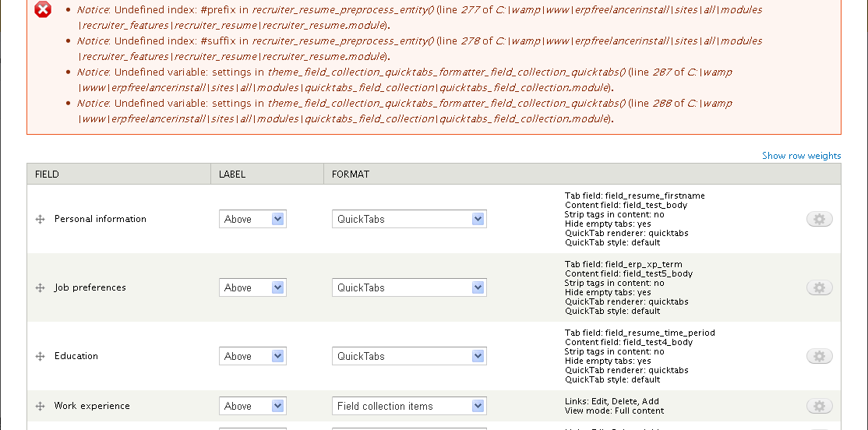Viewport: 868px width, 430px height.
Task: Open settings gear for Education row
Action: coord(819,357)
